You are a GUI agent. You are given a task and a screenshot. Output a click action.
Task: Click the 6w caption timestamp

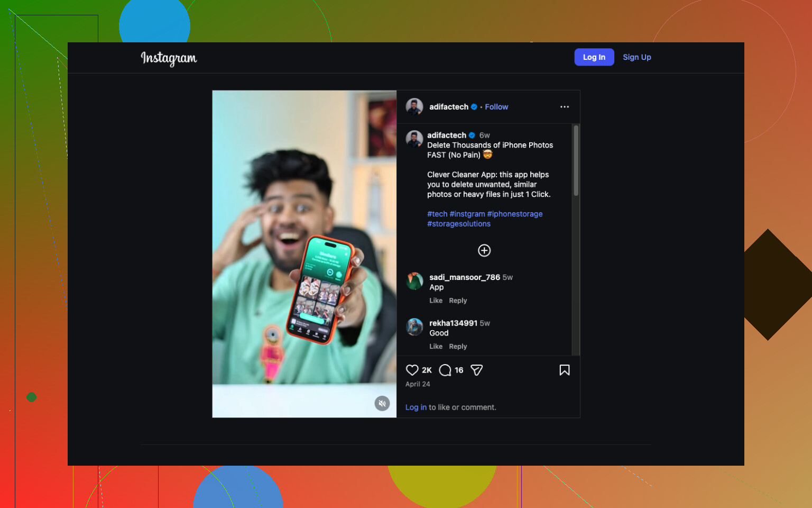[x=485, y=135]
